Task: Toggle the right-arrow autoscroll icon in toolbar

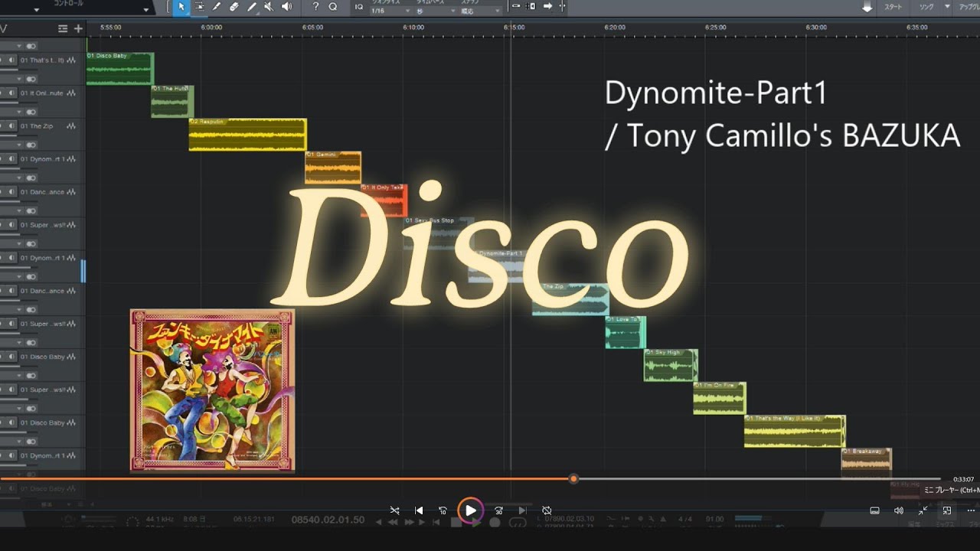Action: [x=548, y=6]
